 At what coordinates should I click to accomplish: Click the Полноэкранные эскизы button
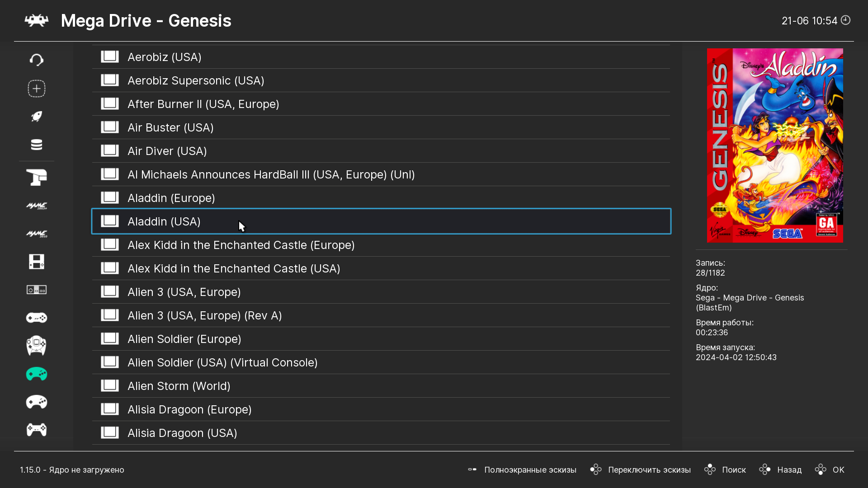[x=522, y=469]
